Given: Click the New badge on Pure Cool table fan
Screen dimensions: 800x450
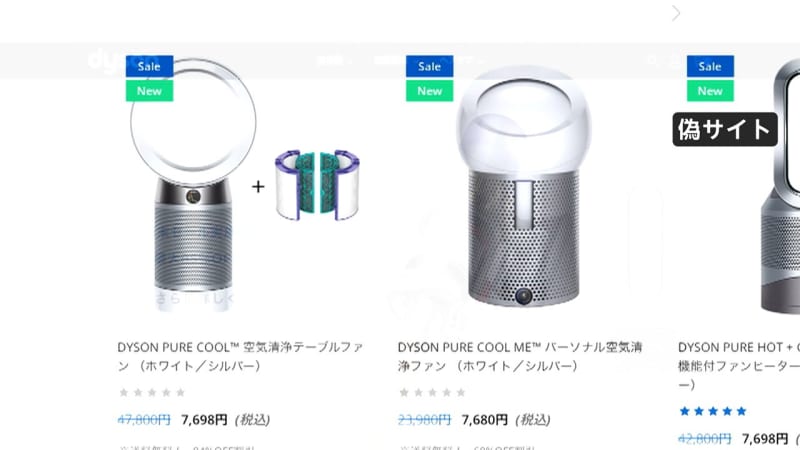Looking at the screenshot, I should click(x=149, y=91).
